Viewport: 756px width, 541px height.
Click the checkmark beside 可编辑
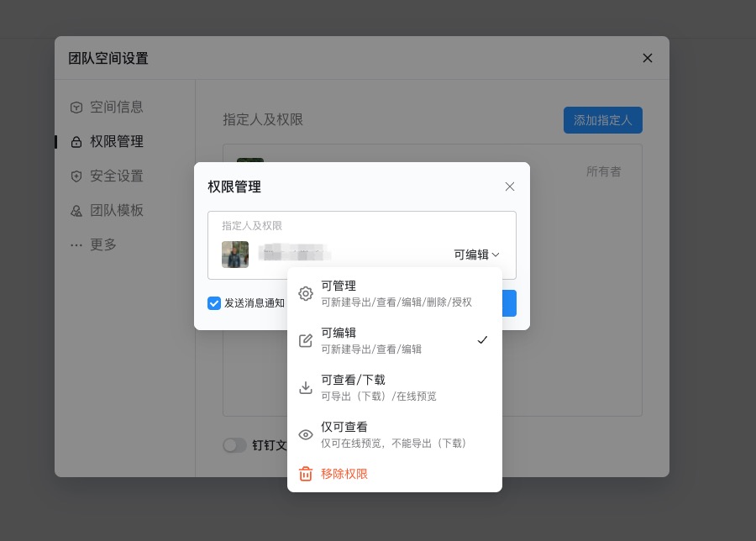click(483, 340)
